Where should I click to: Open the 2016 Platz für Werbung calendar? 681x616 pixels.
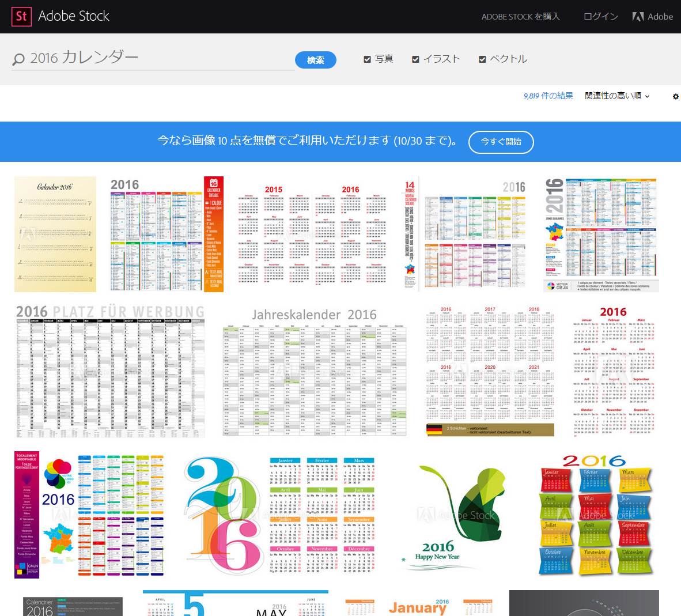tap(110, 372)
